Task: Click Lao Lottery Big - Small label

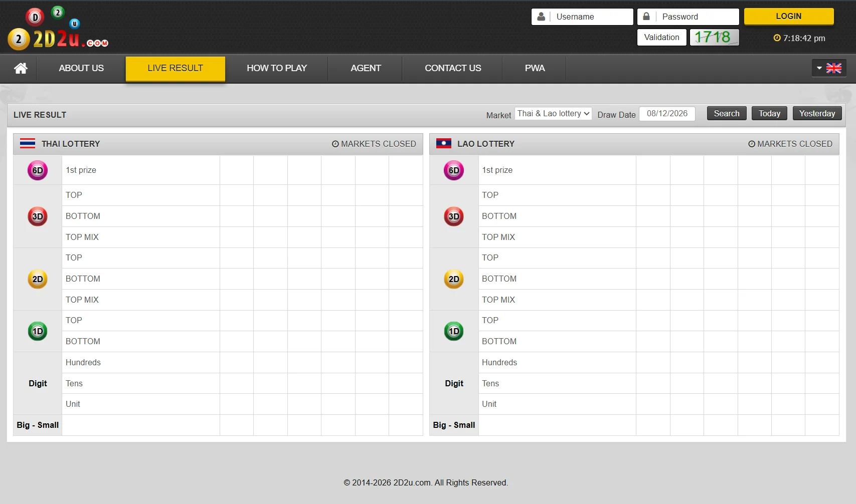Action: click(454, 425)
